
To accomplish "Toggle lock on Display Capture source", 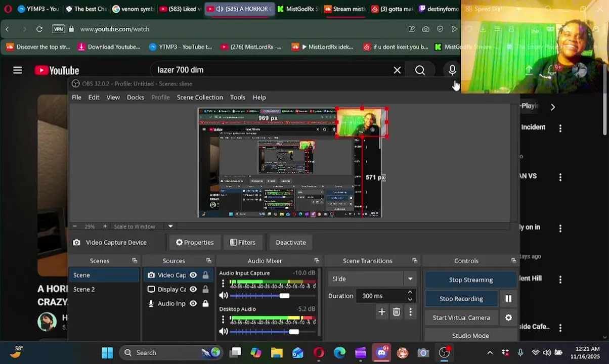I will click(205, 289).
